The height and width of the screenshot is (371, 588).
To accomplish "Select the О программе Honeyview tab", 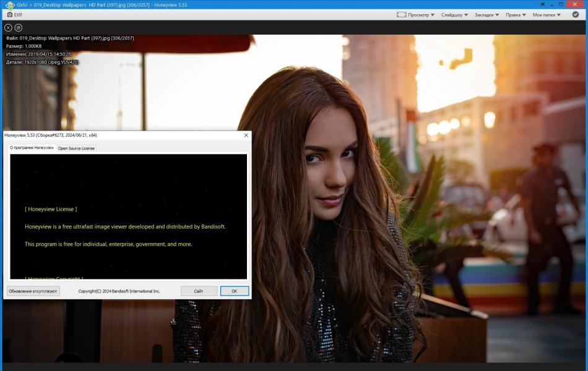I will (32, 148).
